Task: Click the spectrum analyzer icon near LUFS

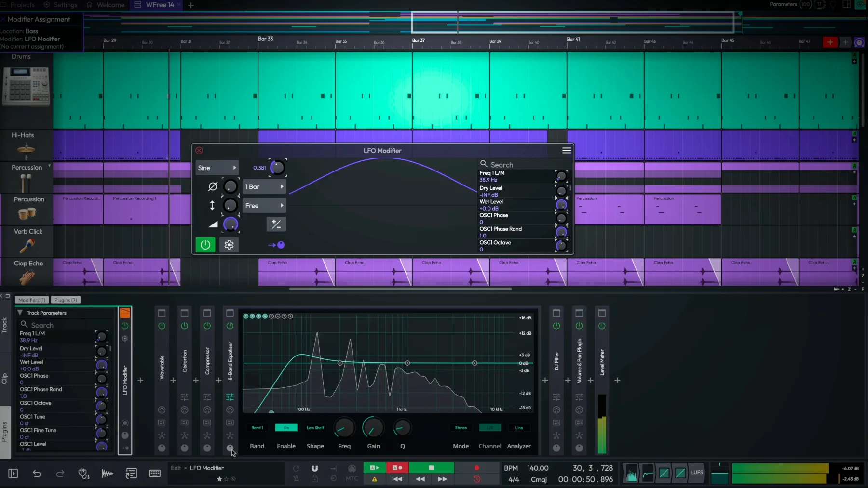Action: pyautogui.click(x=631, y=473)
